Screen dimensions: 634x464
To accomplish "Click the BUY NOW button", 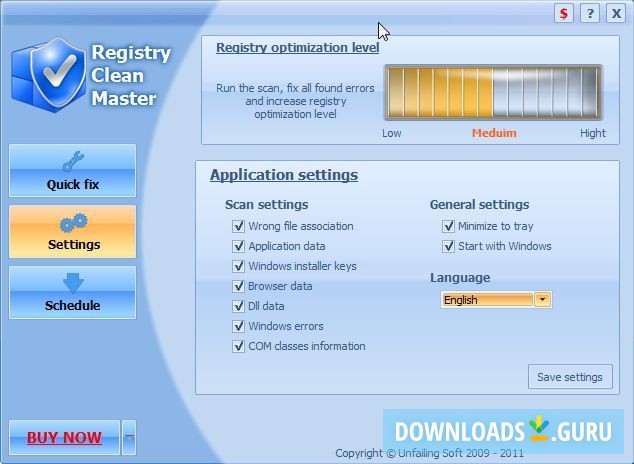I will point(64,437).
